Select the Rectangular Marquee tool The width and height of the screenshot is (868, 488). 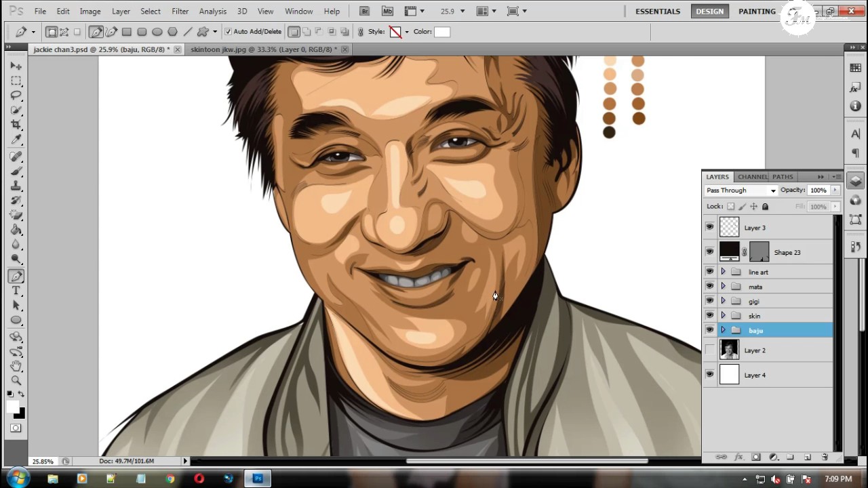point(16,81)
